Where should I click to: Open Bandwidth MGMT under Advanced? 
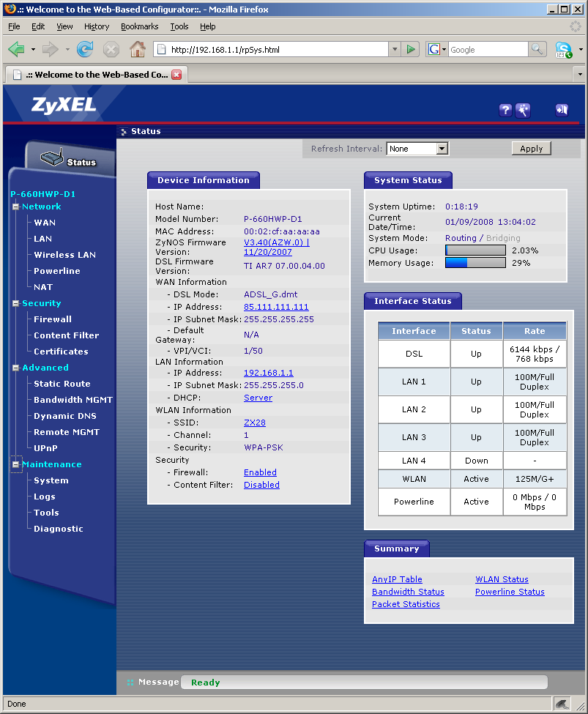point(73,400)
